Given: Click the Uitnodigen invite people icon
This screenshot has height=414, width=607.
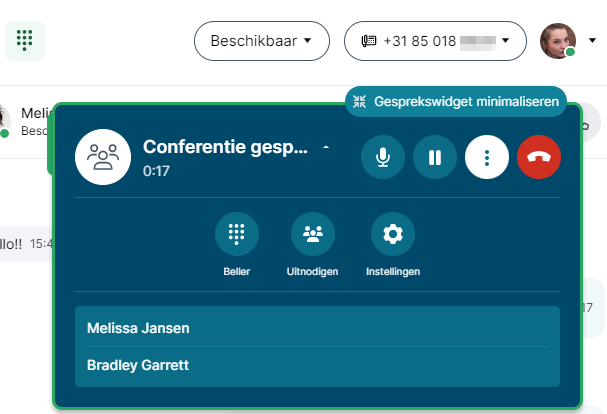Looking at the screenshot, I should tap(313, 235).
